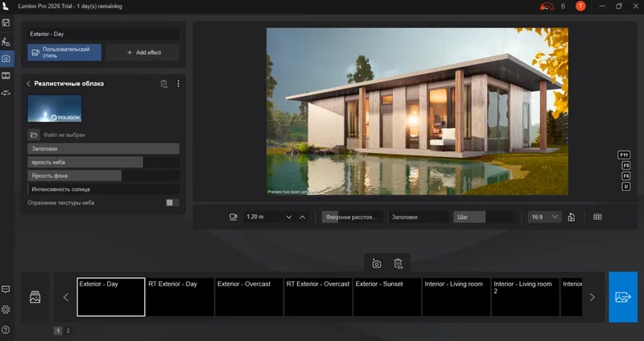Switch to photo page 1
The width and height of the screenshot is (644, 341).
(x=58, y=331)
